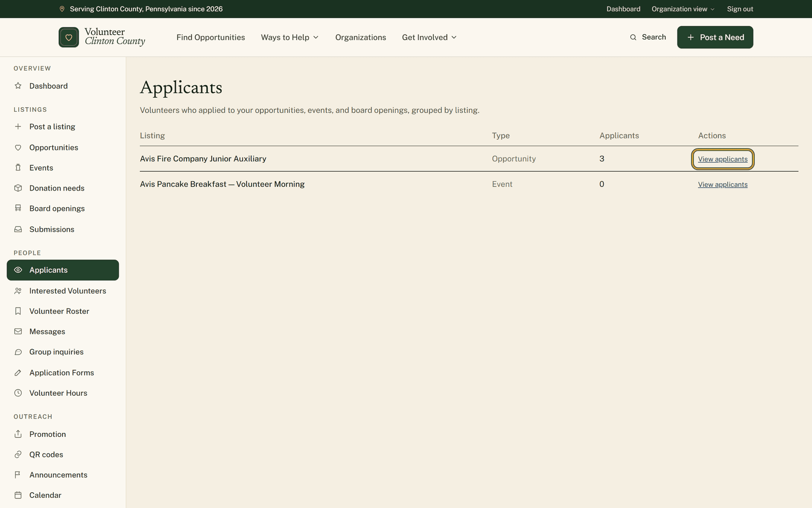Click the plus icon beside Post a listing
Viewport: 812px width, 508px height.
click(x=18, y=126)
